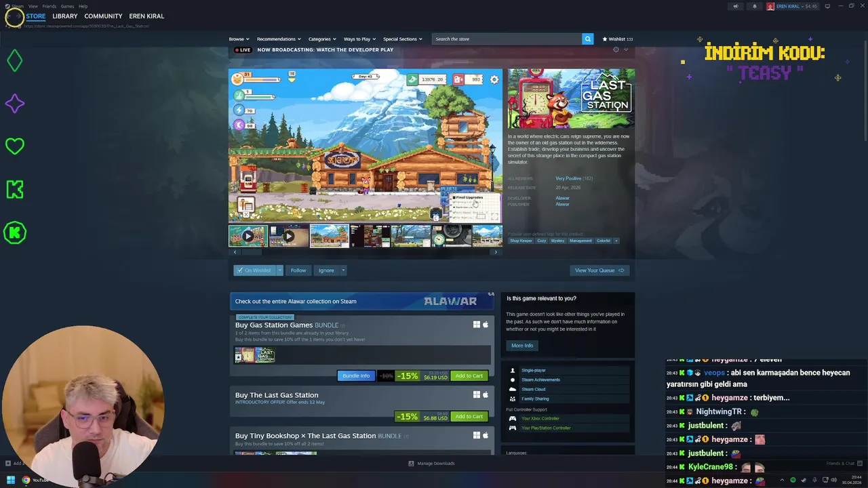Open the Very Positive reviews link
This screenshot has height=488, width=868.
(x=568, y=178)
